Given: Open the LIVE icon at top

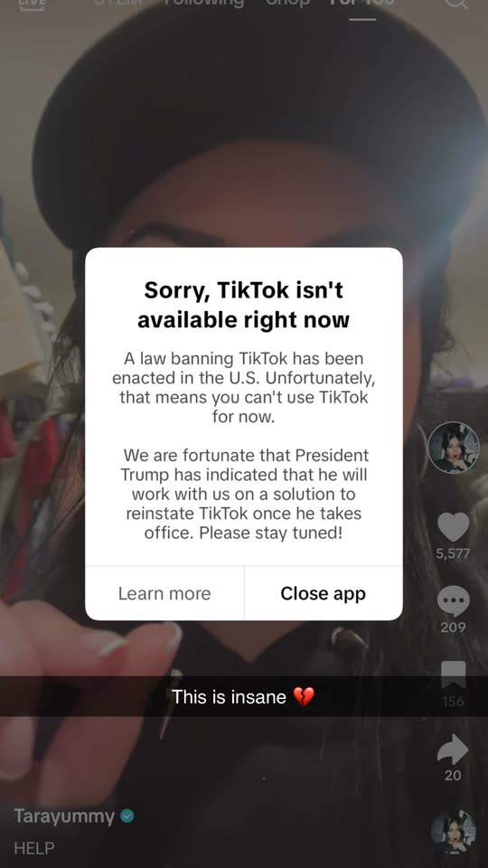Looking at the screenshot, I should point(32,3).
